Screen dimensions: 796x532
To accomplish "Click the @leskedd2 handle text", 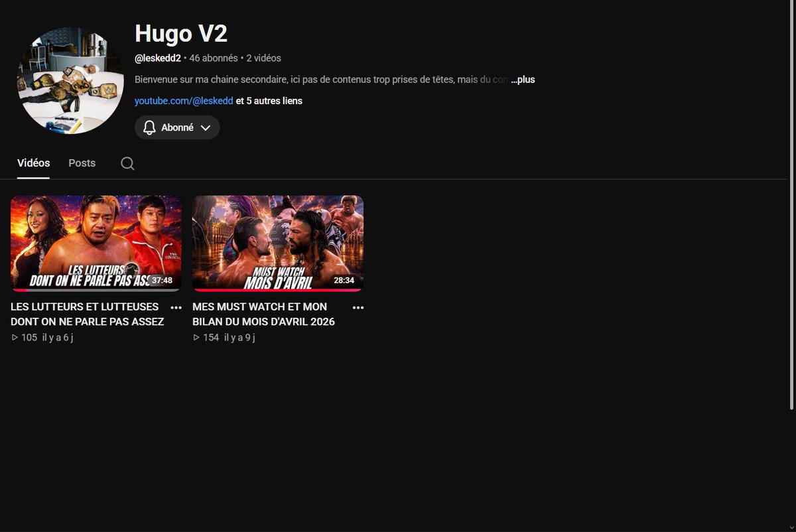I will (x=158, y=58).
